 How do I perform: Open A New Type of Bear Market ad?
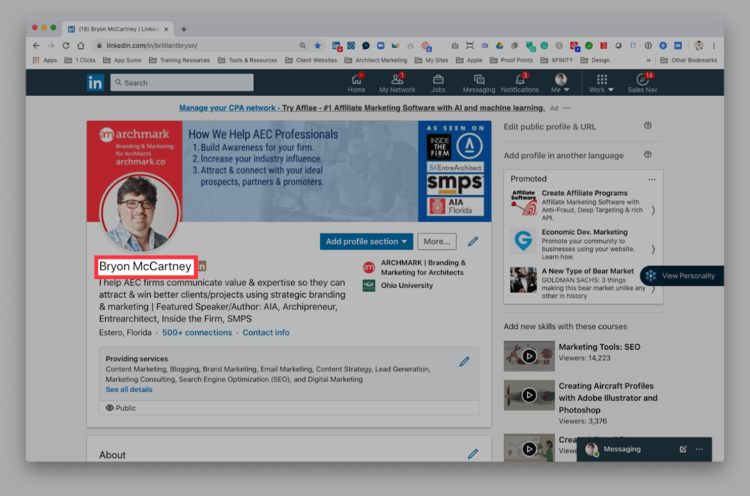(578, 283)
